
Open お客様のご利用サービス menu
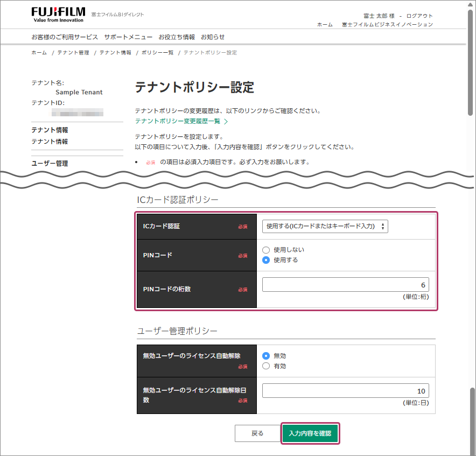[x=65, y=37]
